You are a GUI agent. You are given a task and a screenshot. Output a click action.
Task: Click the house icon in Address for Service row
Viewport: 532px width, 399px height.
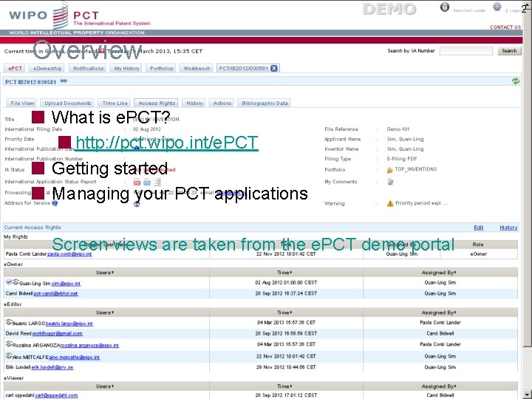point(137,204)
